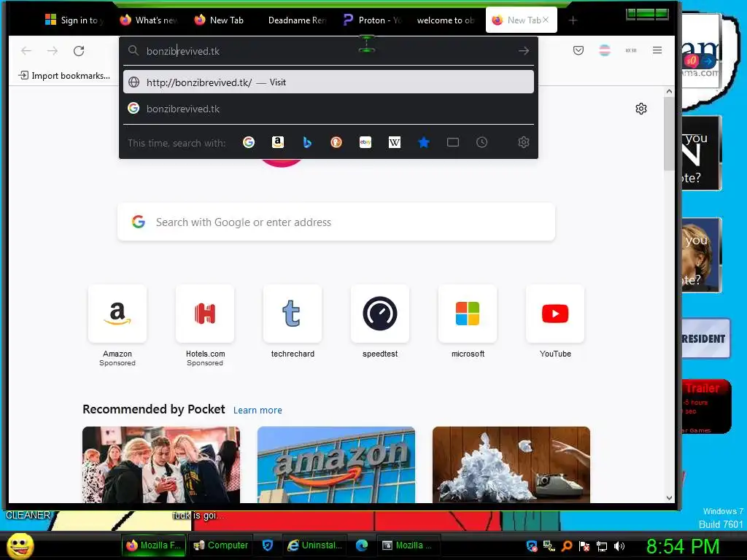
Task: Open Pocket story with crumpled paper pile
Action: (x=511, y=464)
